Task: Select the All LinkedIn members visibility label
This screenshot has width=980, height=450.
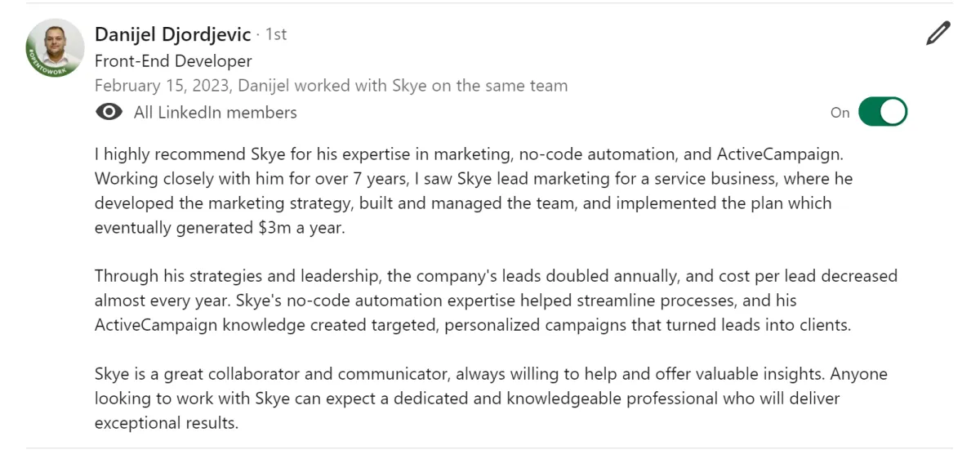Action: (x=216, y=113)
